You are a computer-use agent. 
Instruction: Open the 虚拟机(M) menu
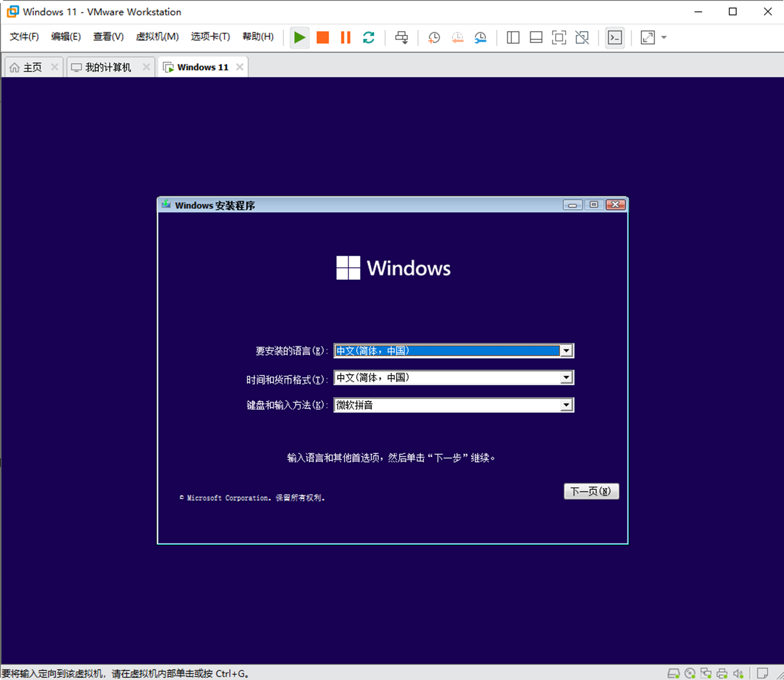157,37
